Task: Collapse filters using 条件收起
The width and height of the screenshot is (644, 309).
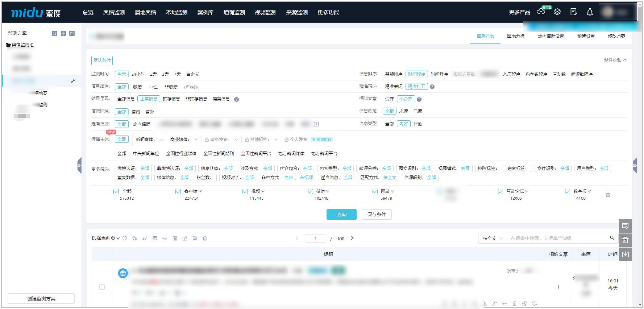Action: click(x=615, y=60)
